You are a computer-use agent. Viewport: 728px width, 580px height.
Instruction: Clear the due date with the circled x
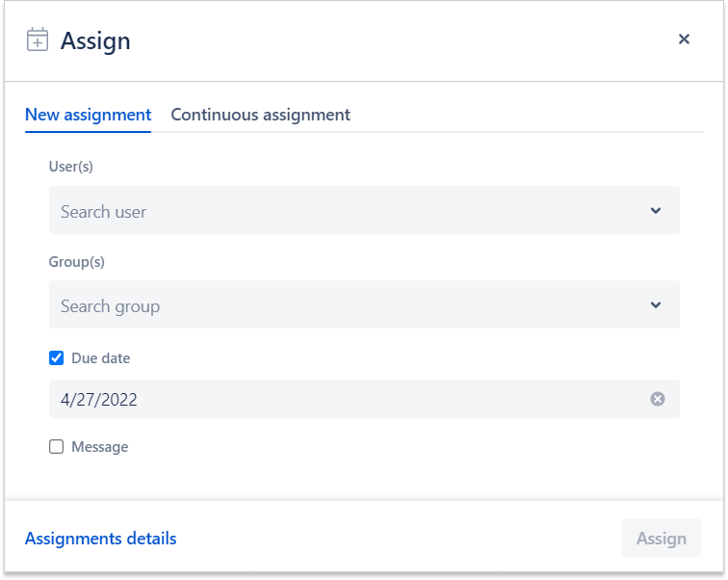(x=658, y=399)
